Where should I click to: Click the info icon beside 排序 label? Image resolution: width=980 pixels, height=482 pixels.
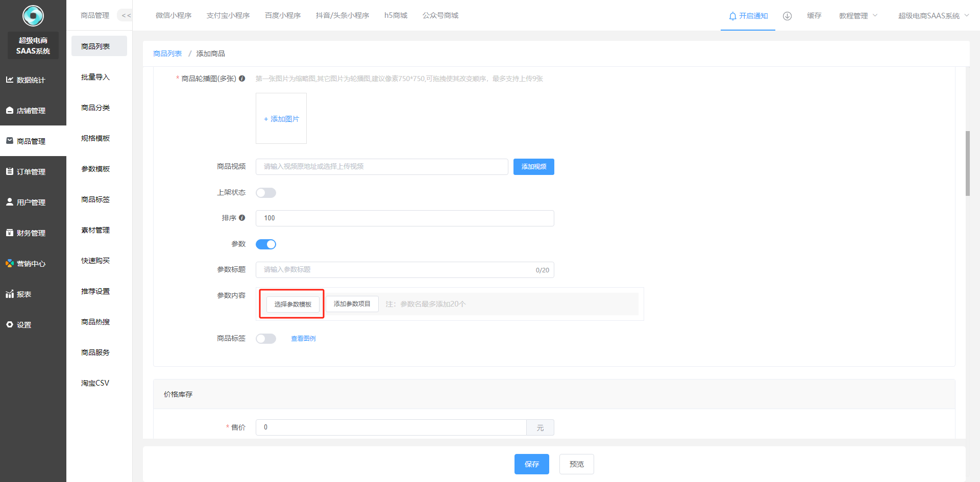[242, 218]
